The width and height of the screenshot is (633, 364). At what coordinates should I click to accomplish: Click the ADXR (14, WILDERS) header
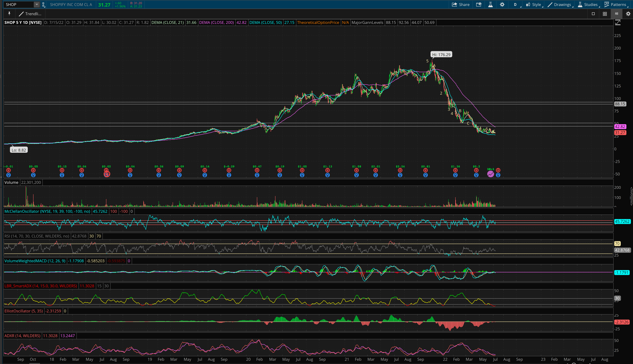22,336
